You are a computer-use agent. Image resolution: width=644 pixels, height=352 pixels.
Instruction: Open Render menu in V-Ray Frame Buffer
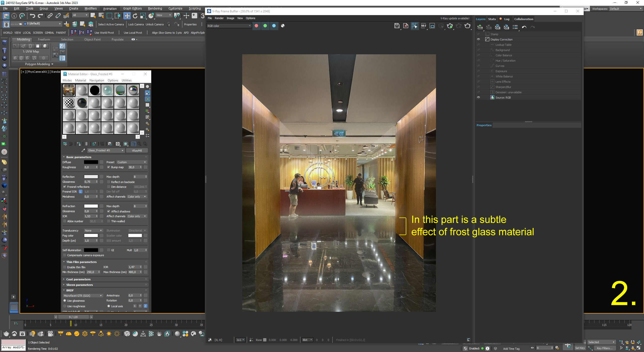pyautogui.click(x=219, y=18)
